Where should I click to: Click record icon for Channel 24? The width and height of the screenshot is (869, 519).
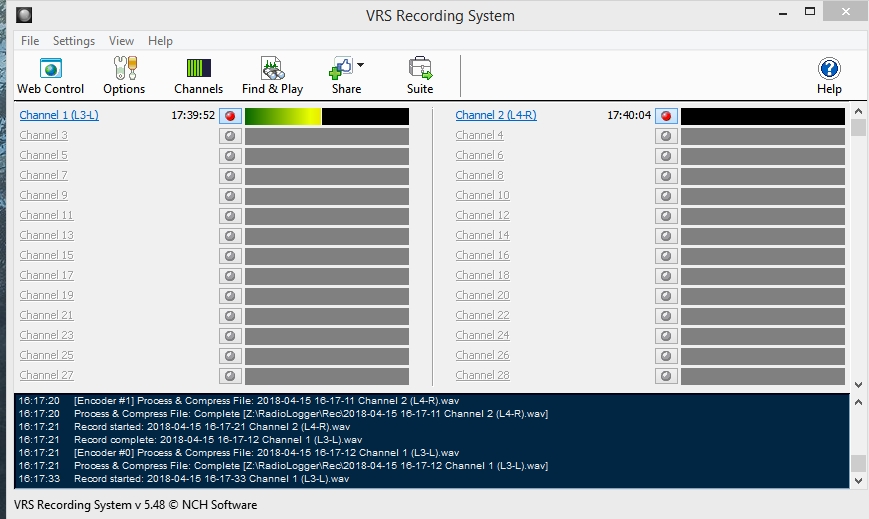pos(666,335)
